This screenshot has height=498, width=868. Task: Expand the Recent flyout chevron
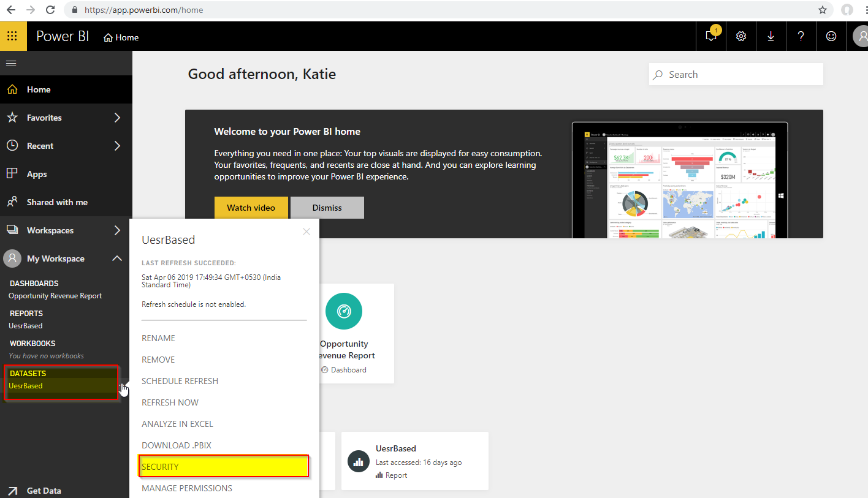coord(117,146)
